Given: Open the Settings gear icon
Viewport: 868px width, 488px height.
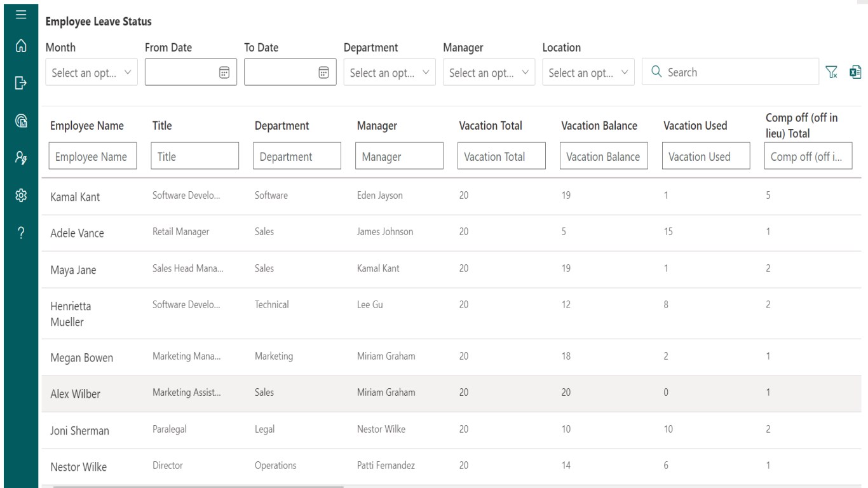Looking at the screenshot, I should point(20,196).
